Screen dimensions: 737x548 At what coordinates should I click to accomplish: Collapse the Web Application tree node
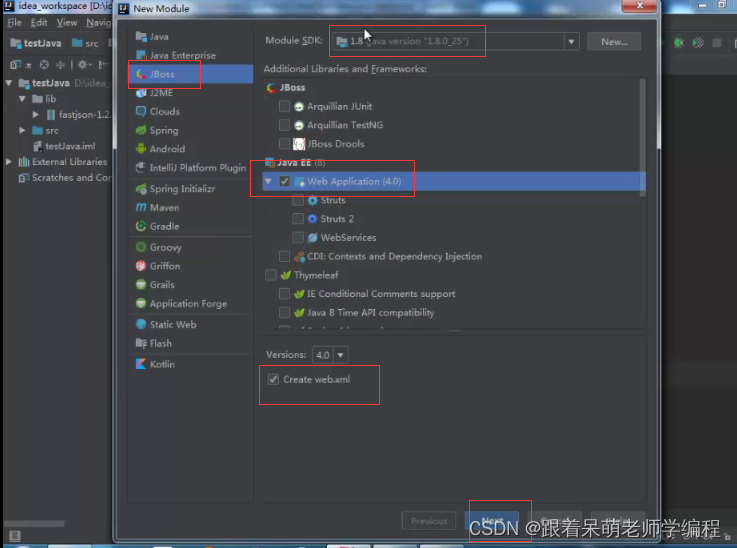[x=268, y=181]
